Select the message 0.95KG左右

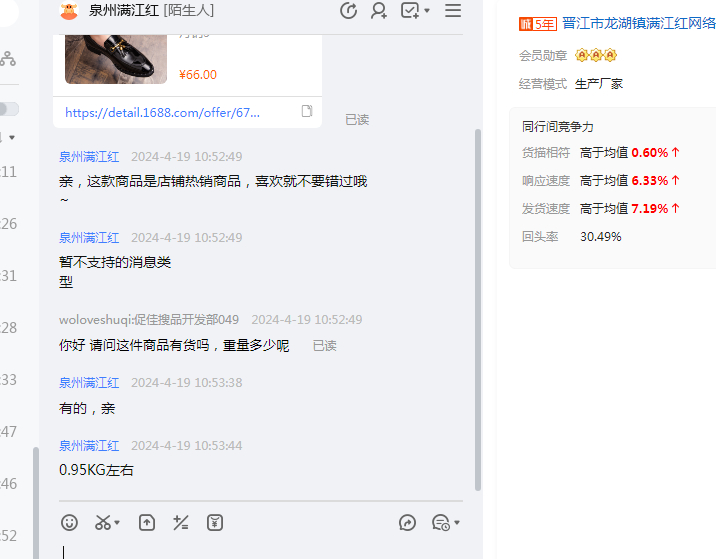point(96,470)
